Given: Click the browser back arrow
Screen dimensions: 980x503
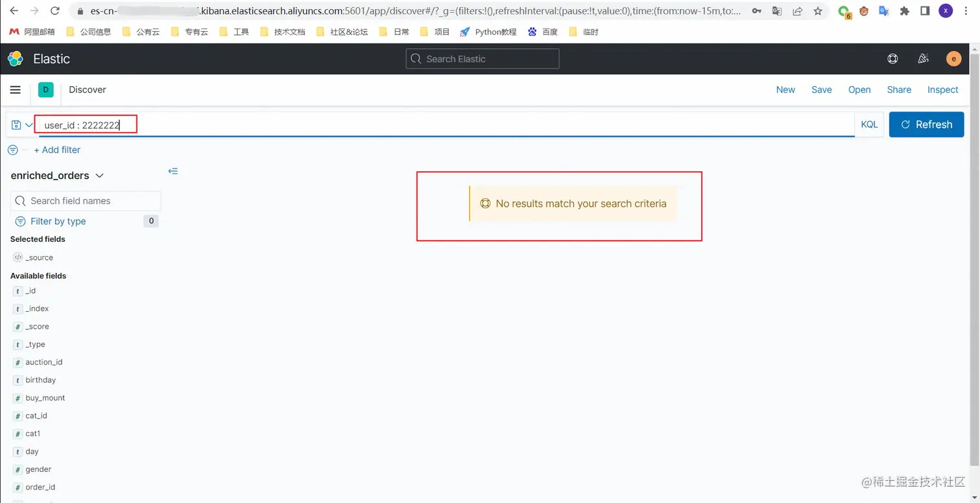Looking at the screenshot, I should (14, 11).
